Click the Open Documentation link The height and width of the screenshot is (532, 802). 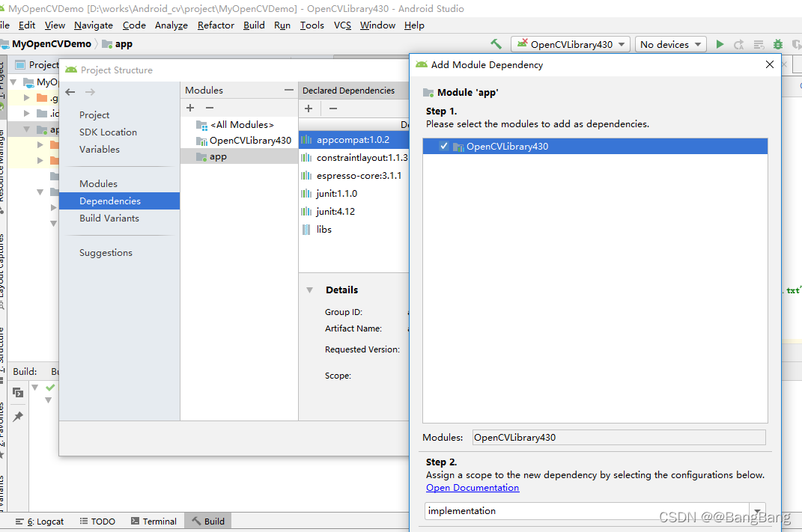tap(473, 488)
